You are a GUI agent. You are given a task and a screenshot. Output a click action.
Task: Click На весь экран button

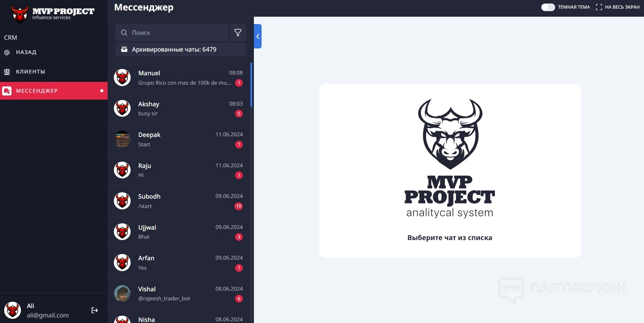pos(618,7)
